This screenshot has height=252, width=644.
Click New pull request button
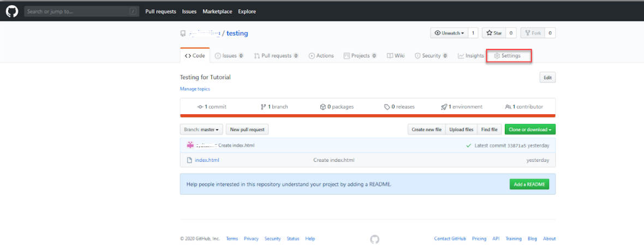pyautogui.click(x=247, y=130)
